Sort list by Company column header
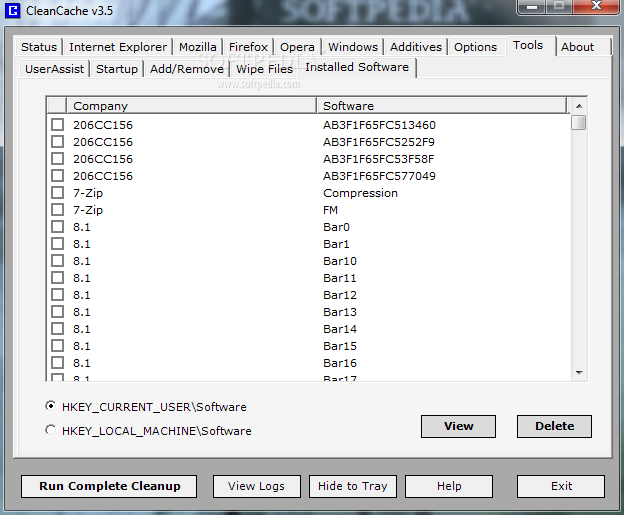 click(191, 106)
